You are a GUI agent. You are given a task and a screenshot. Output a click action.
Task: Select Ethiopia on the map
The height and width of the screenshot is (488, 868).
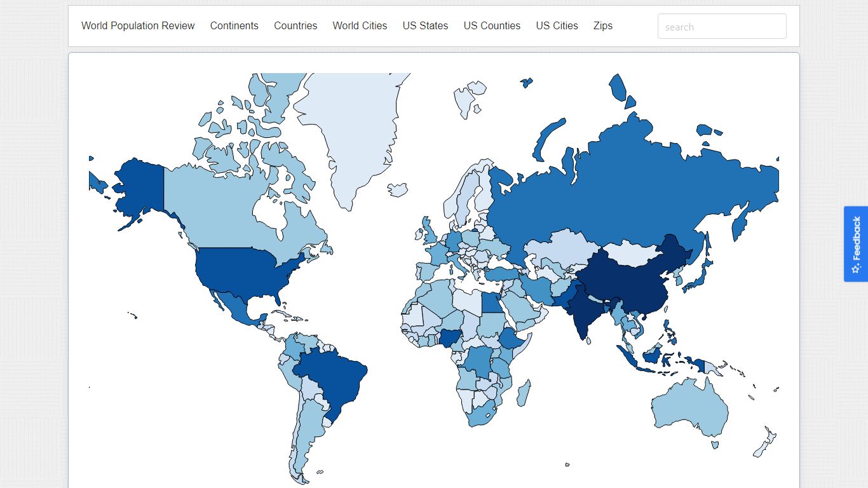pyautogui.click(x=512, y=339)
